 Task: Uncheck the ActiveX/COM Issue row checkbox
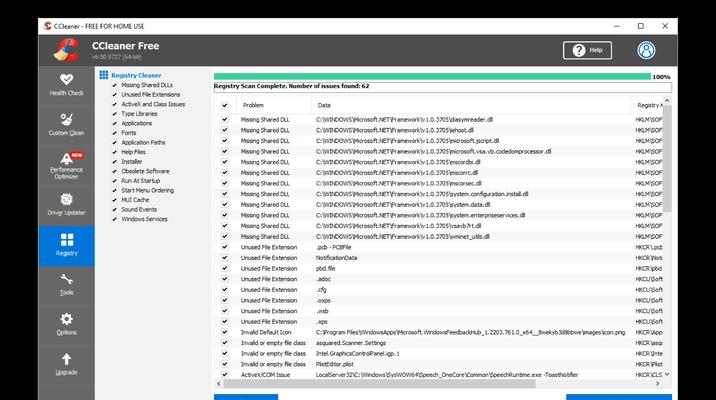(x=225, y=374)
